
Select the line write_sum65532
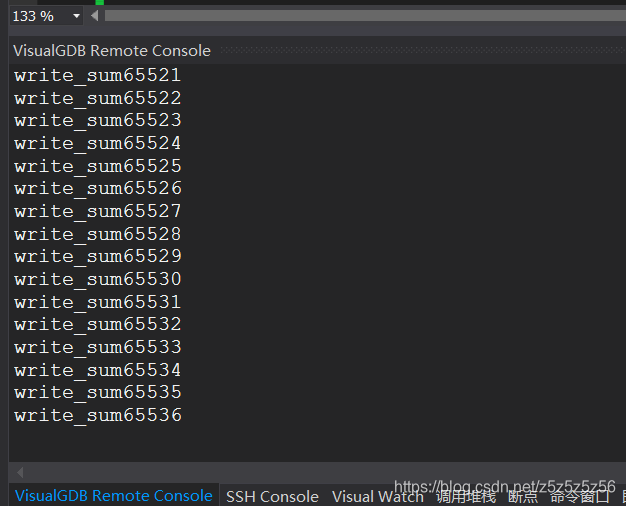(98, 324)
